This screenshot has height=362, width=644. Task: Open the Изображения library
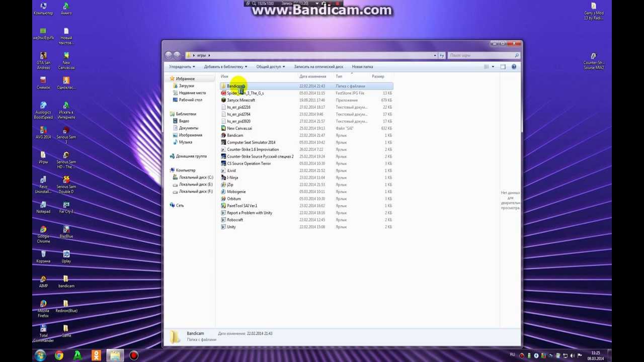[191, 135]
